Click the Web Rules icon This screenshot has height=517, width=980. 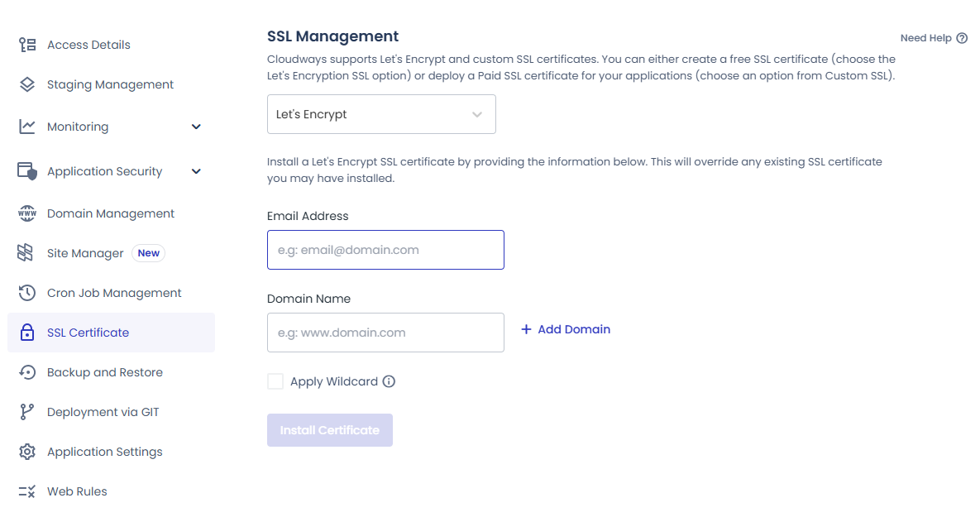tap(26, 491)
